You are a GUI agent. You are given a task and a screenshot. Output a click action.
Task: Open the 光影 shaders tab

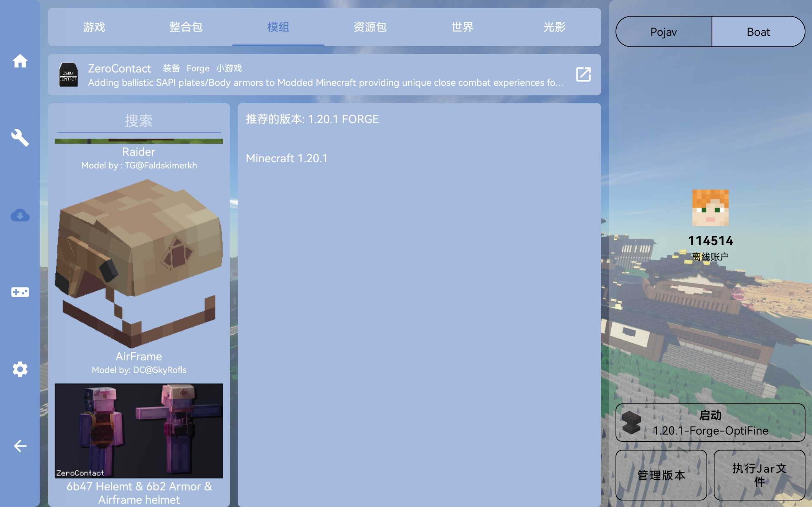click(554, 27)
